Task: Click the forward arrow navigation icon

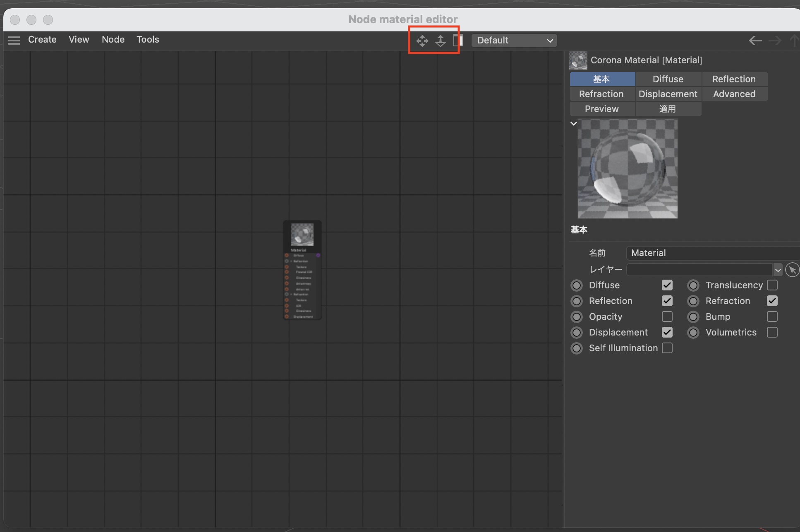Action: coord(775,41)
